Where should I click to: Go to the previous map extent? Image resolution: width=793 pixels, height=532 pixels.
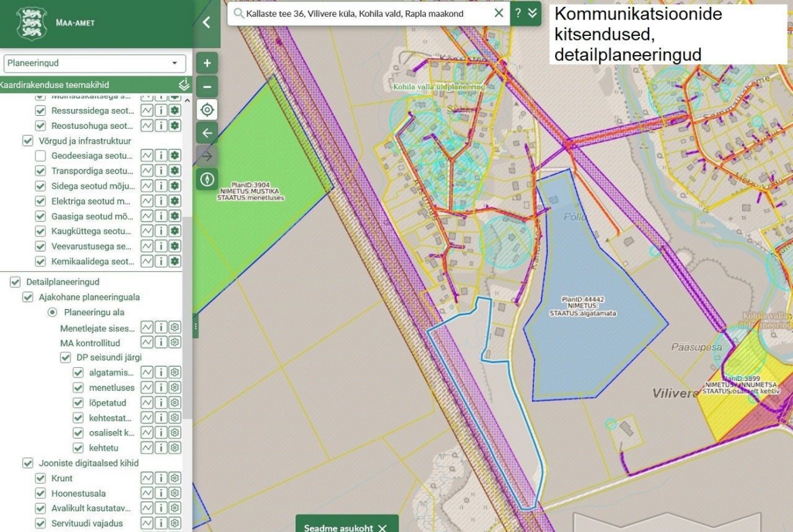[x=207, y=133]
